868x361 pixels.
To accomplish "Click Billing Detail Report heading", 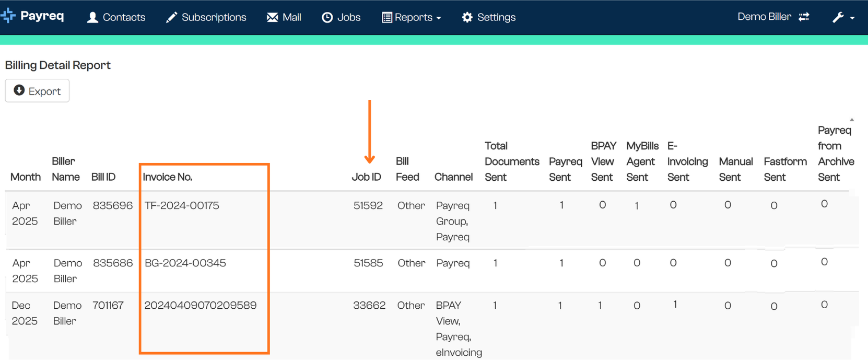I will (x=58, y=65).
